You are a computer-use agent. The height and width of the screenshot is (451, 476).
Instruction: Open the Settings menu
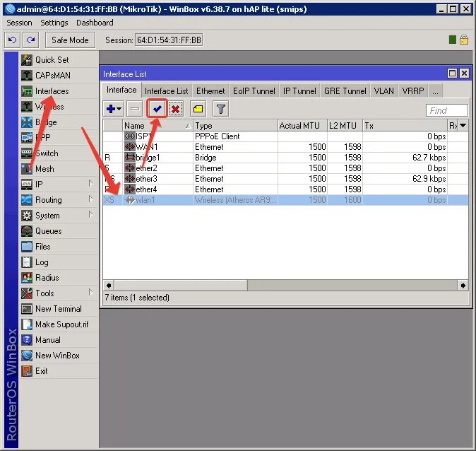click(54, 23)
